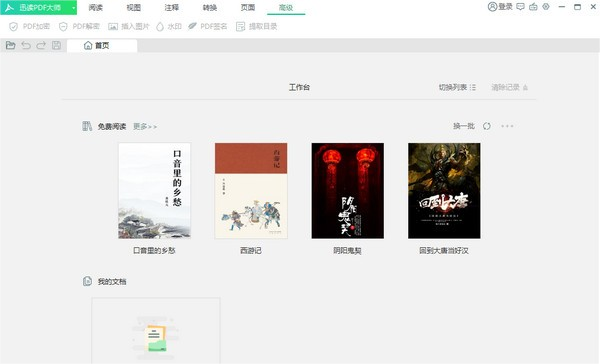Choose 插入图片 in the toolbar
Screen dimensions: 600x364
129,26
